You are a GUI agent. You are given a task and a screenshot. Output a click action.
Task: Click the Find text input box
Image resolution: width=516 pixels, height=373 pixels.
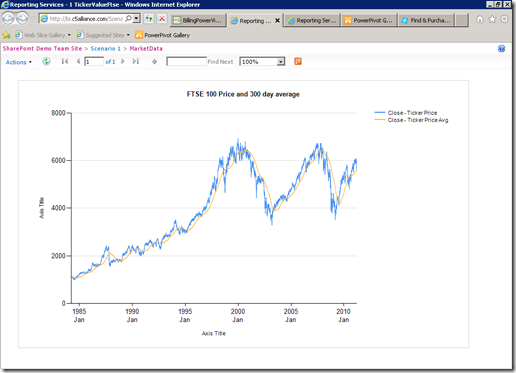(187, 62)
